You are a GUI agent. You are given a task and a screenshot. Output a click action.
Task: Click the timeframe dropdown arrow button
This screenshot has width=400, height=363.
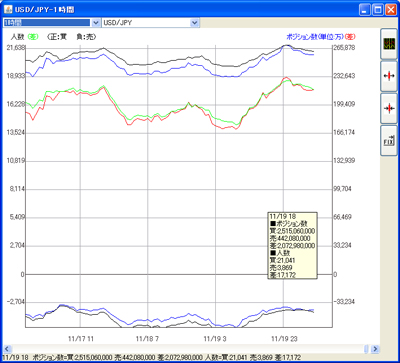(x=95, y=22)
